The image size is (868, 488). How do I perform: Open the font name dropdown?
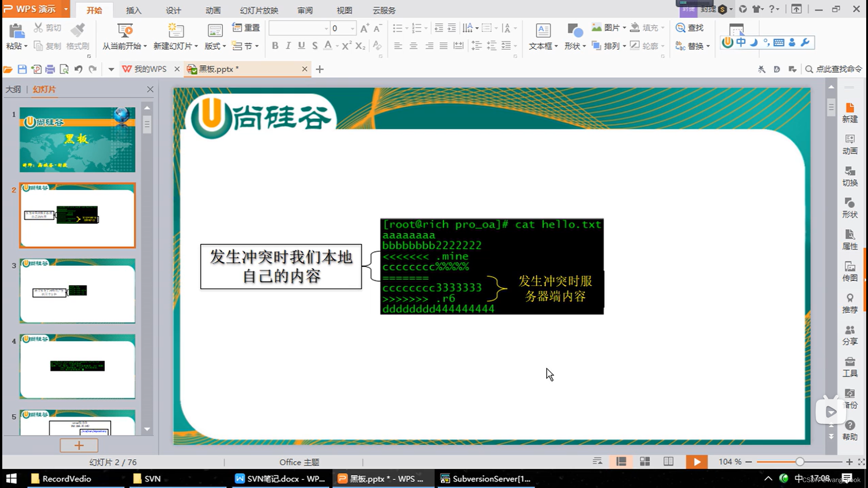[326, 28]
